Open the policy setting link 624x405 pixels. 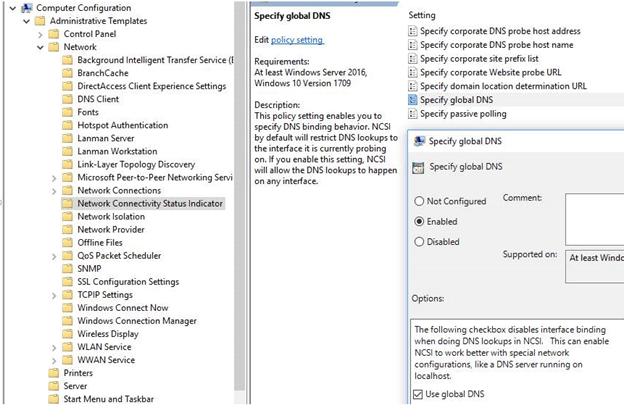click(297, 40)
